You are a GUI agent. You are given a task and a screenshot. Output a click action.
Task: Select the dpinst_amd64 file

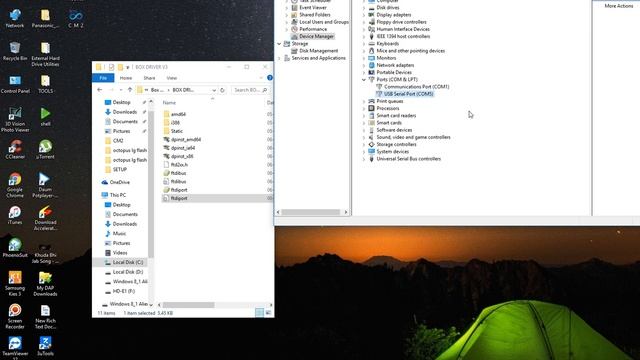click(186, 140)
